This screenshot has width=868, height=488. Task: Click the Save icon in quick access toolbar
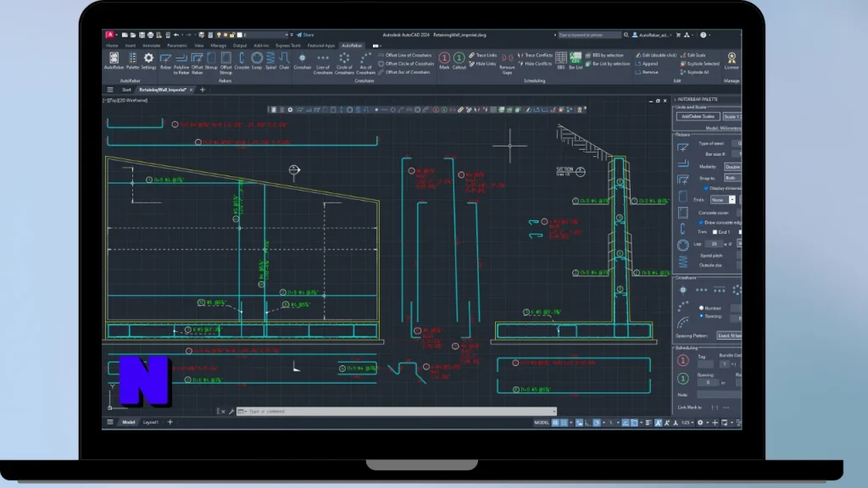coord(142,35)
